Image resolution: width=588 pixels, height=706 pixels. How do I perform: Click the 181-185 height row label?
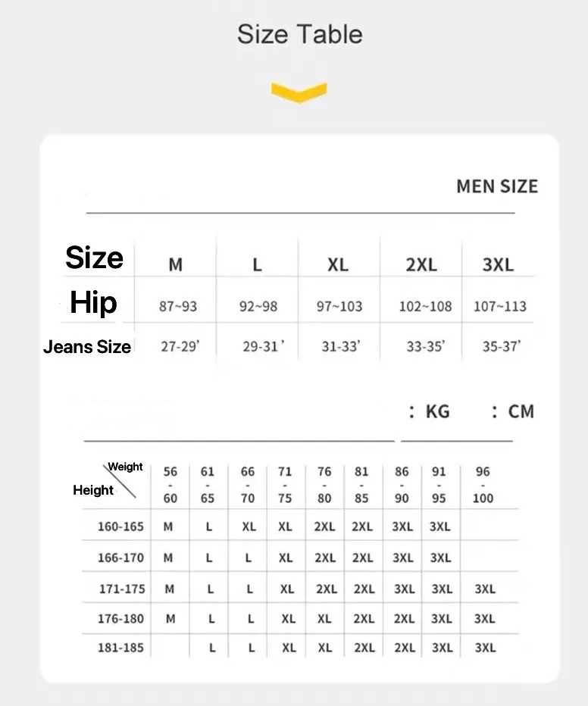120,648
